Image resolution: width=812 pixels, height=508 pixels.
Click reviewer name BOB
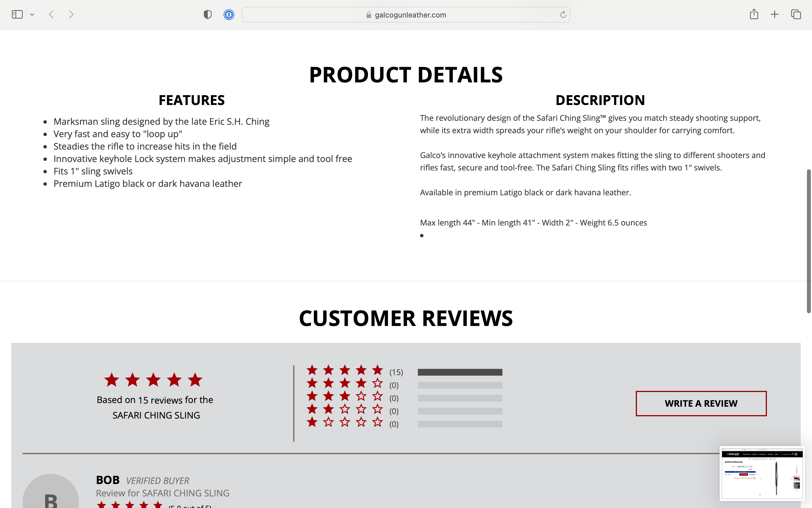(x=108, y=480)
